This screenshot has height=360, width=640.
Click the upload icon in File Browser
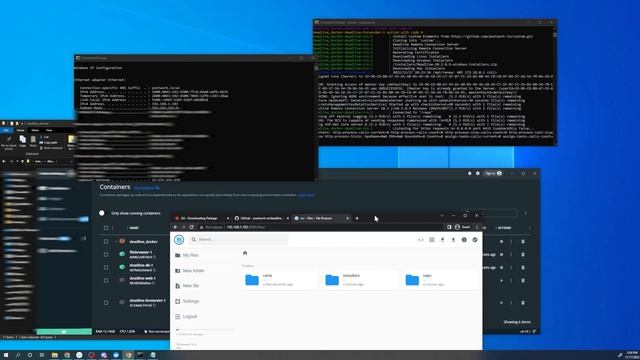tap(453, 240)
